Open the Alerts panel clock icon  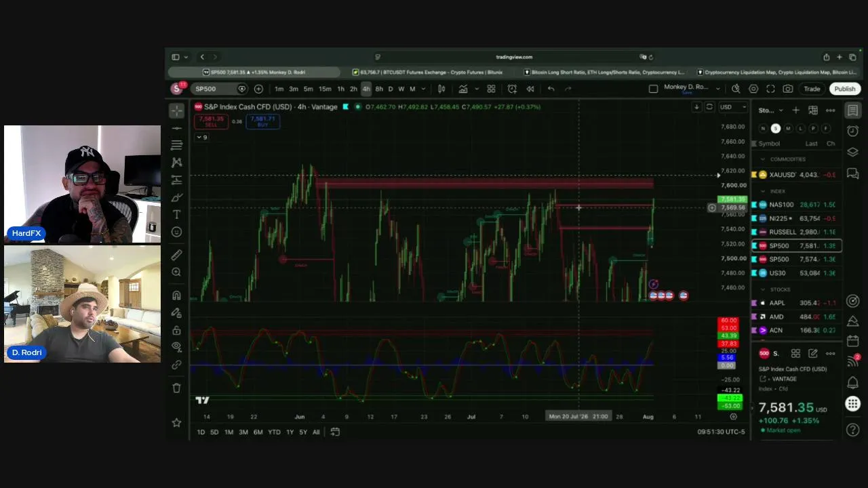click(x=853, y=131)
